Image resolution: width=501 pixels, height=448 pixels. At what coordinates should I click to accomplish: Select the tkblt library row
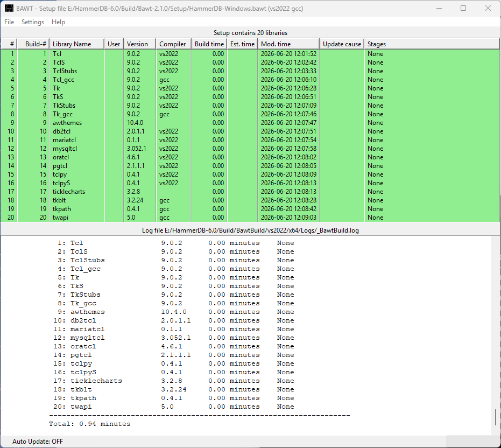pos(250,200)
